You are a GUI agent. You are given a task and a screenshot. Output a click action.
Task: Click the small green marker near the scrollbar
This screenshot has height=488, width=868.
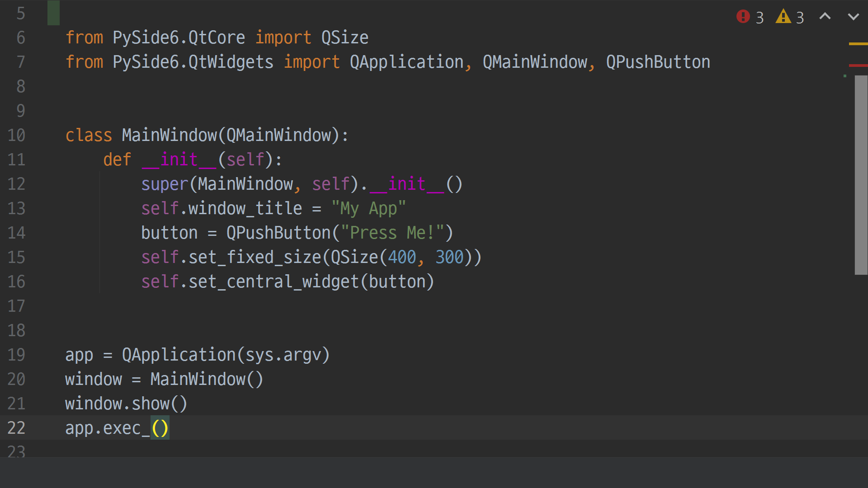click(844, 76)
